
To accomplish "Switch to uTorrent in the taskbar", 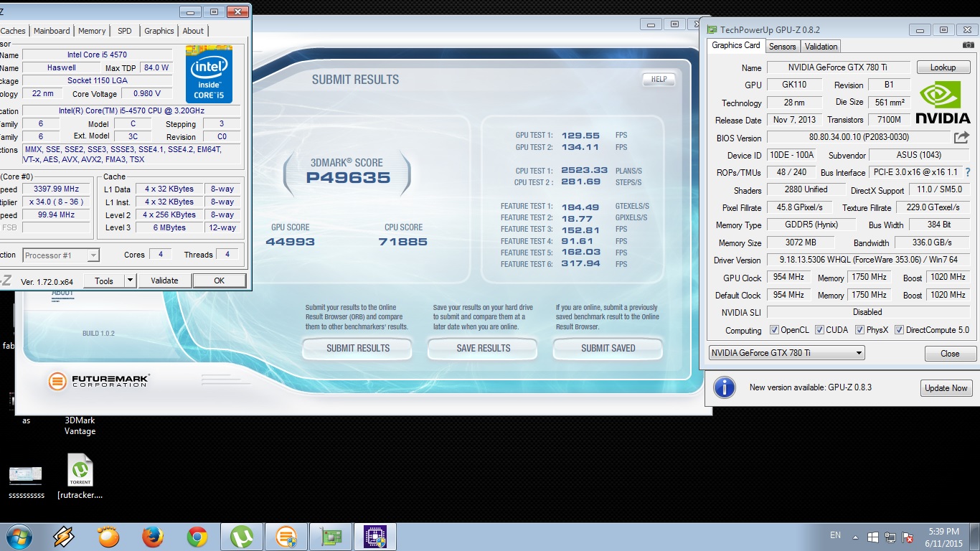I will click(242, 537).
